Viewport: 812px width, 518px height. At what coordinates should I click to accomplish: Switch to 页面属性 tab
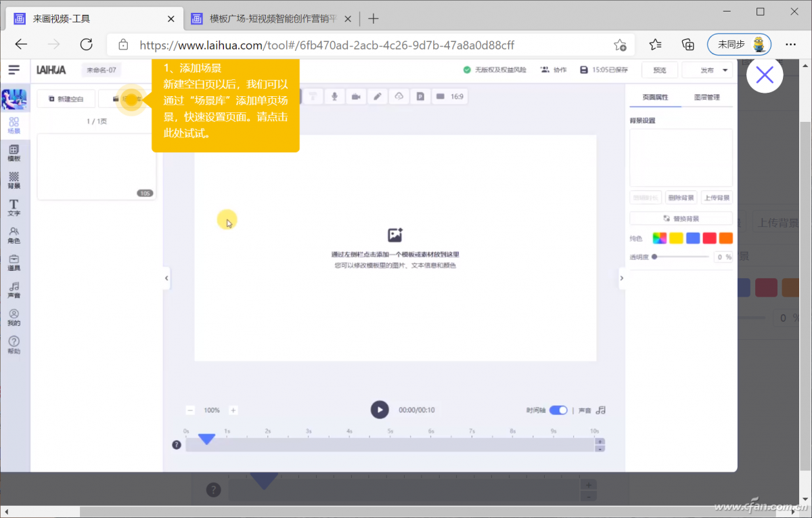pyautogui.click(x=655, y=98)
